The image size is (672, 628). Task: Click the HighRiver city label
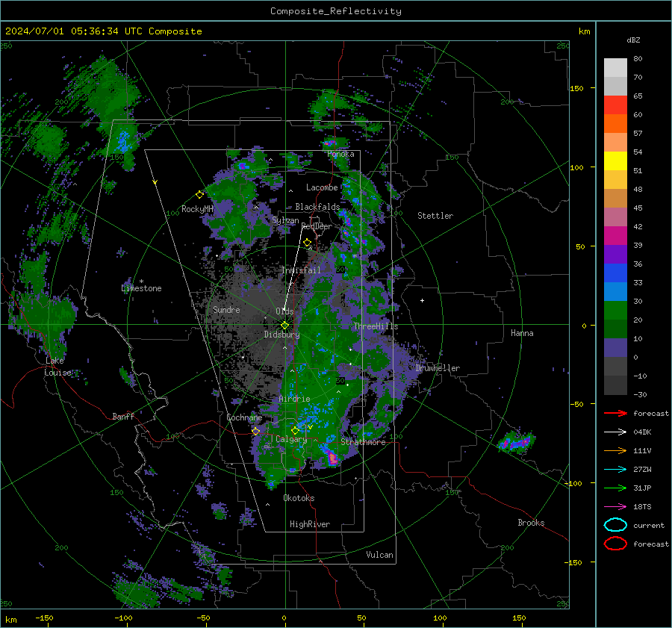310,524
